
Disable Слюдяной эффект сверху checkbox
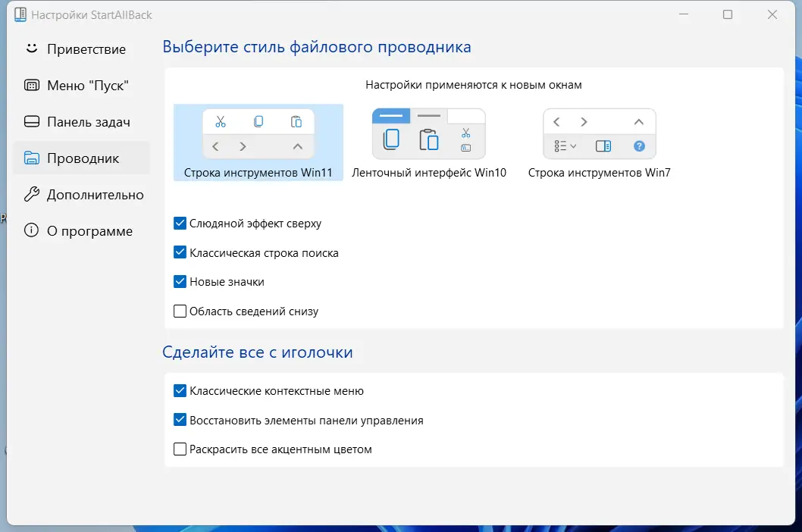click(180, 223)
